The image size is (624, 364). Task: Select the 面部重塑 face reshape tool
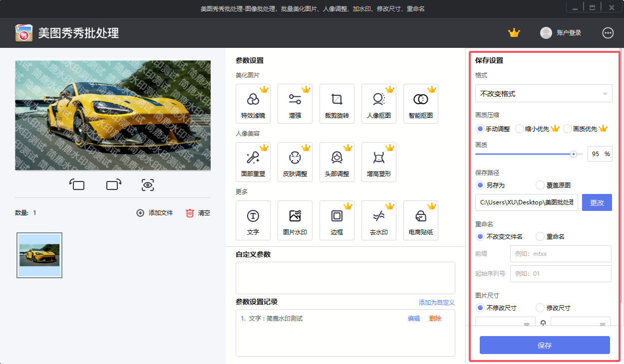253,162
